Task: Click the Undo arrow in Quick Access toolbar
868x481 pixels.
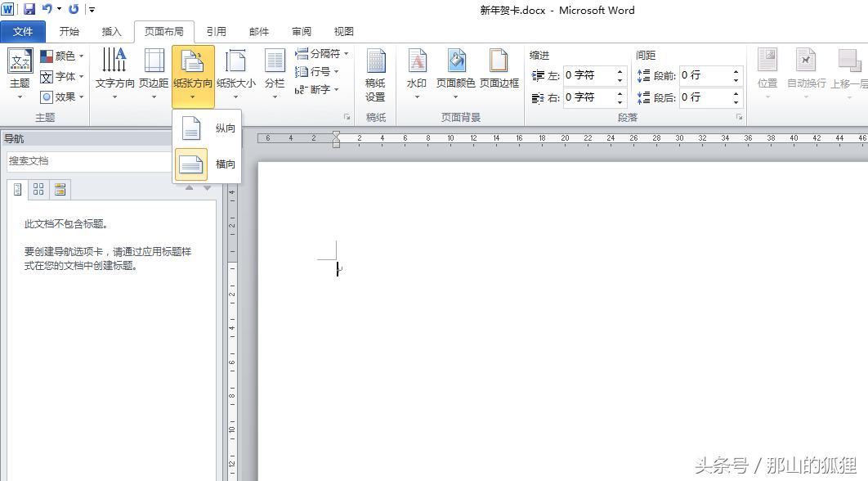Action: (49, 9)
